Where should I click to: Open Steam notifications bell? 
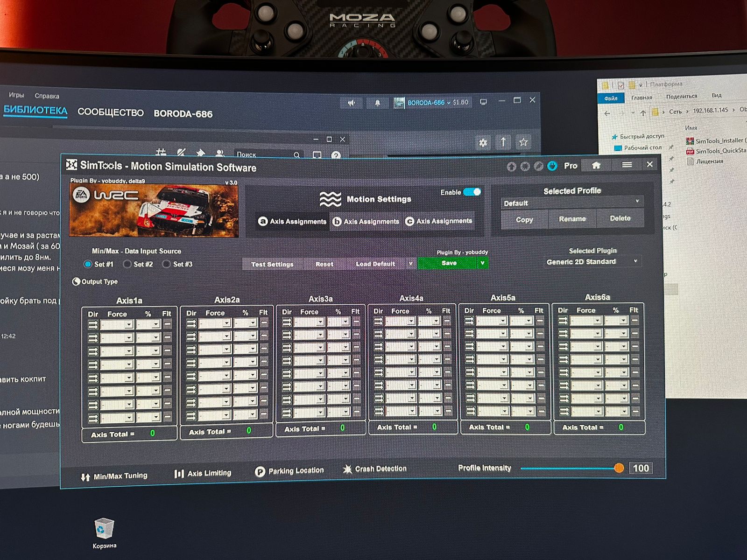pyautogui.click(x=377, y=103)
